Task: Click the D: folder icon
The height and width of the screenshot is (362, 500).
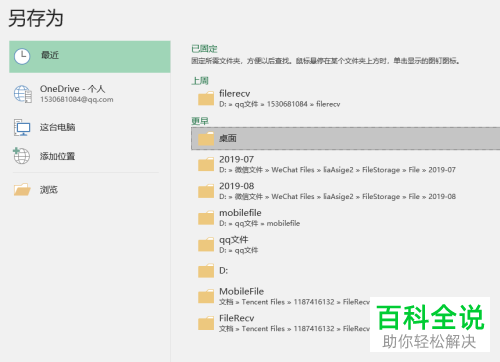Action: click(x=206, y=271)
